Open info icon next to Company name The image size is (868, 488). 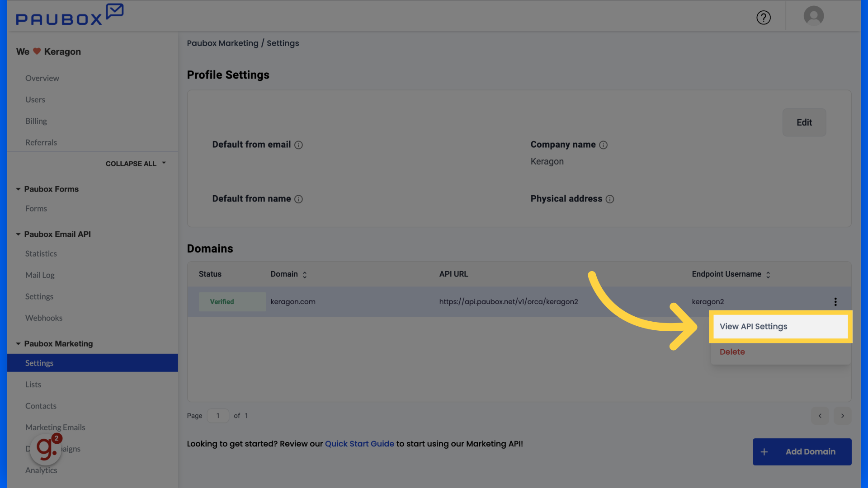tap(603, 145)
